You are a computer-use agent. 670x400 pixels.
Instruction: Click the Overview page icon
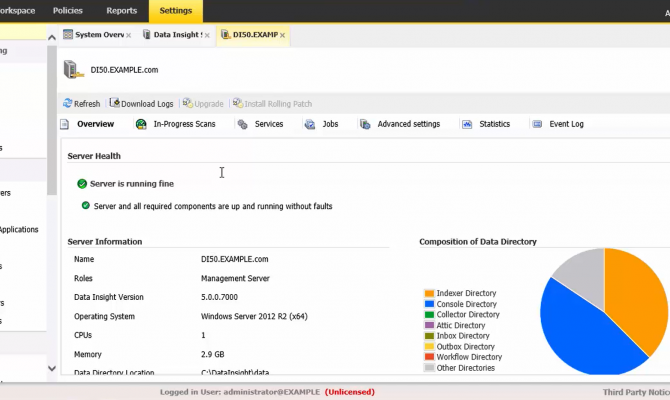coord(64,124)
